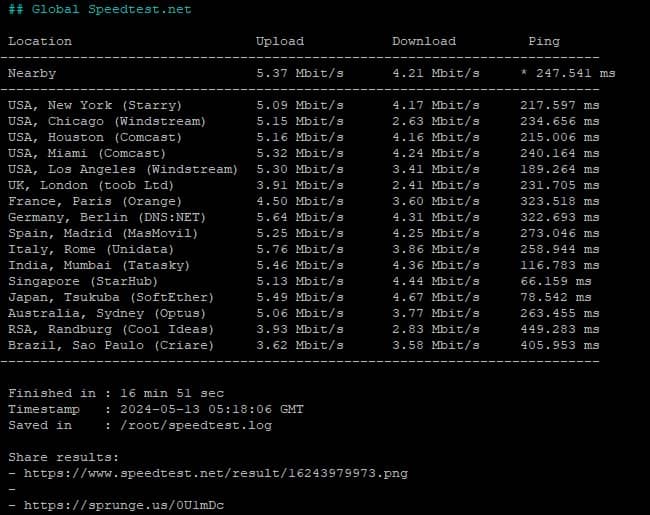Select the Brazil, Sao Paulo (Criare) row
650x515 pixels.
point(111,345)
